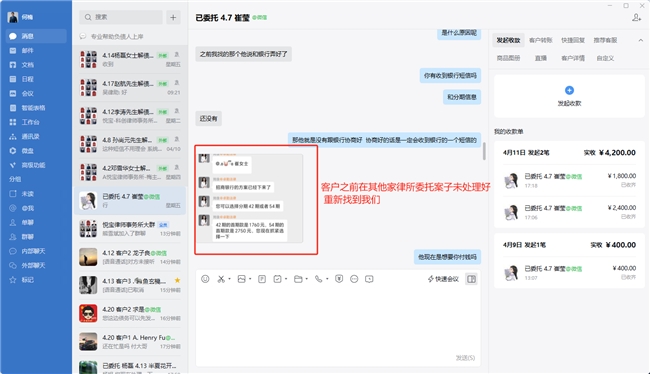Click the folder file icon in toolbar

298,279
